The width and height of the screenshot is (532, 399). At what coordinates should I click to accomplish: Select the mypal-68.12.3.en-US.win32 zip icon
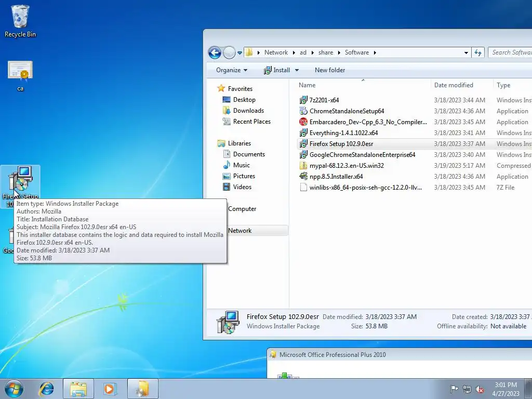pyautogui.click(x=303, y=166)
